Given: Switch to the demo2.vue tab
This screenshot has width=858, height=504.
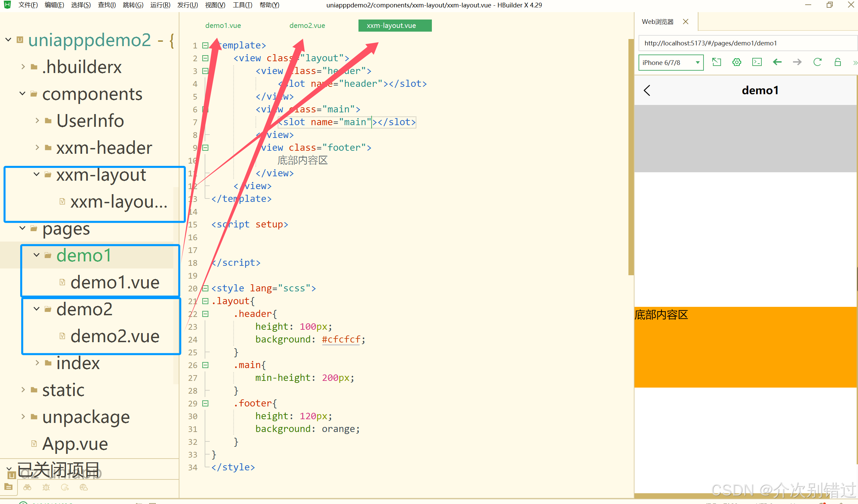Looking at the screenshot, I should [x=307, y=26].
